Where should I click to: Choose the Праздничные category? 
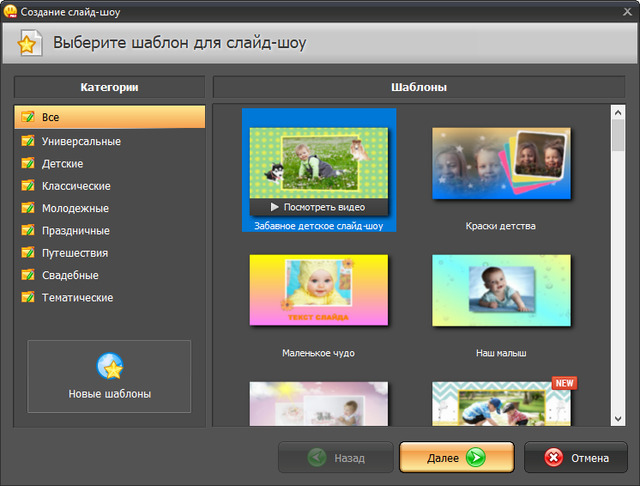pos(76,230)
